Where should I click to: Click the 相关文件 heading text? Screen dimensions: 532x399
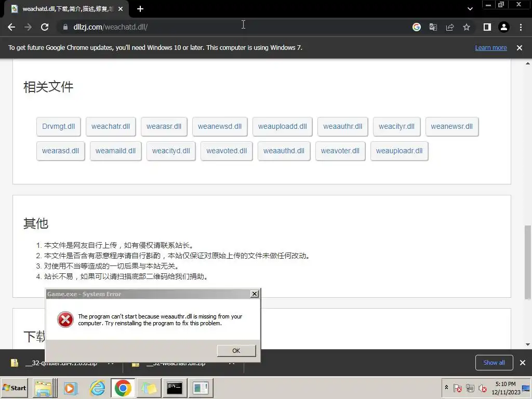click(x=48, y=87)
